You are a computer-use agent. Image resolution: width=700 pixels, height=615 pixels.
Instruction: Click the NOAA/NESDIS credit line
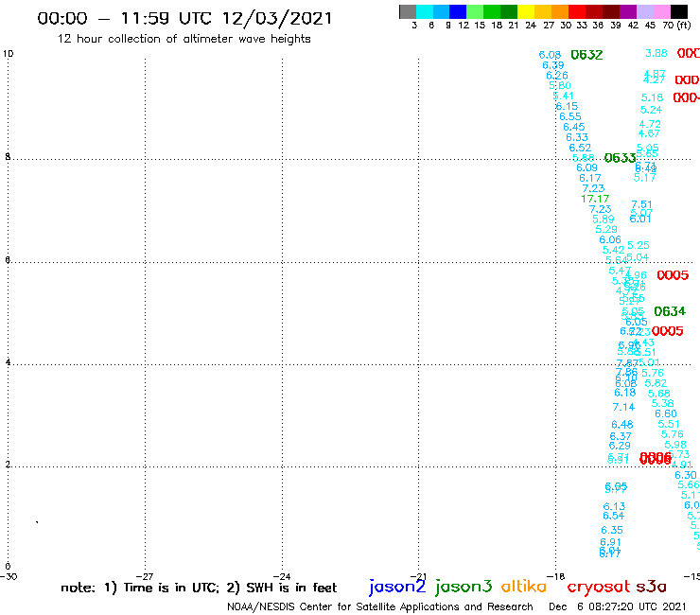(380, 606)
